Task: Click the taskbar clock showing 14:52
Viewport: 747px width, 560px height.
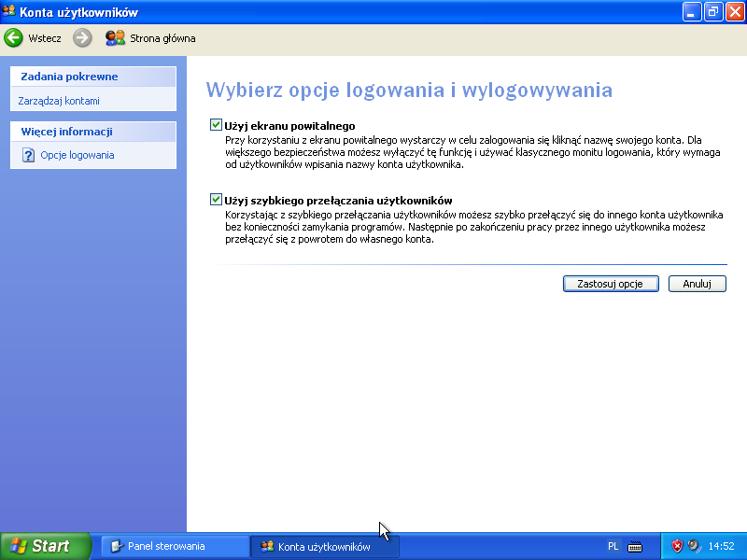Action: click(x=721, y=546)
